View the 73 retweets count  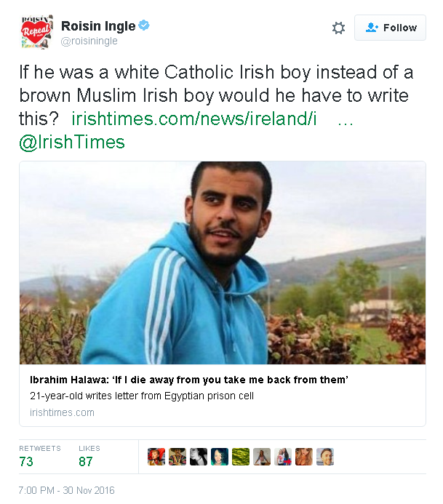(x=26, y=462)
